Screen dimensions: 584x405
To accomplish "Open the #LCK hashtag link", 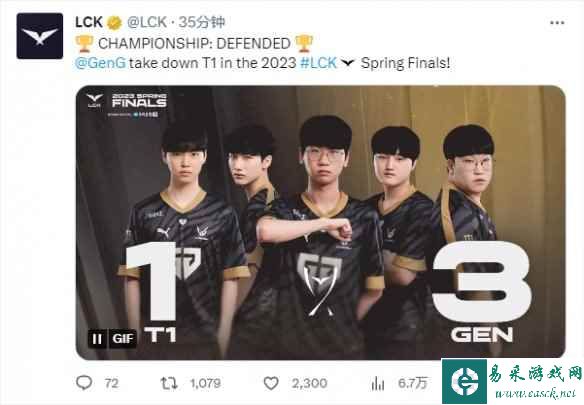I will tap(319, 63).
